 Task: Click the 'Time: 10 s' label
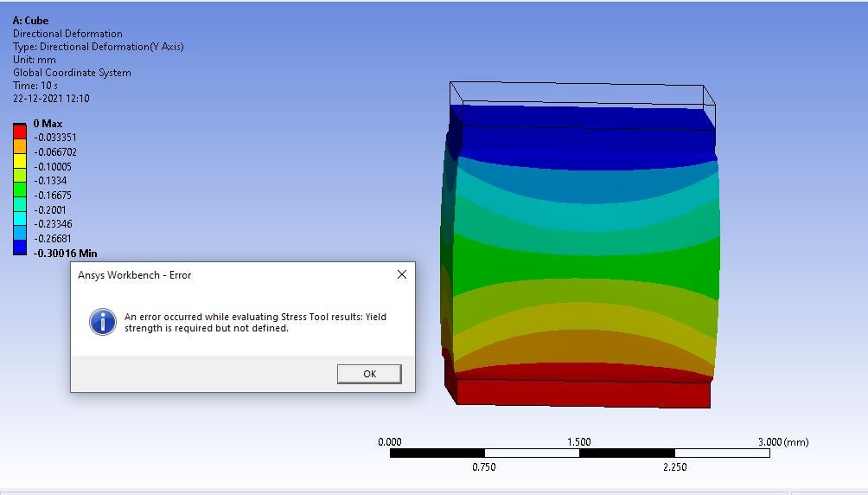35,86
